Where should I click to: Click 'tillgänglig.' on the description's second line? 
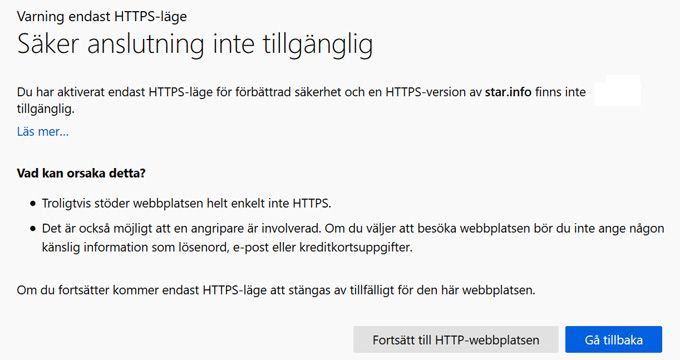[x=46, y=109]
